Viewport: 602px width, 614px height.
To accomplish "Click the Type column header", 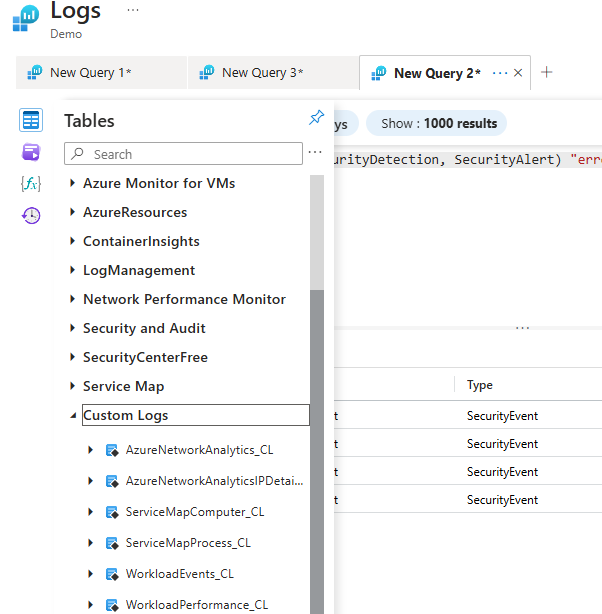I will tap(480, 385).
